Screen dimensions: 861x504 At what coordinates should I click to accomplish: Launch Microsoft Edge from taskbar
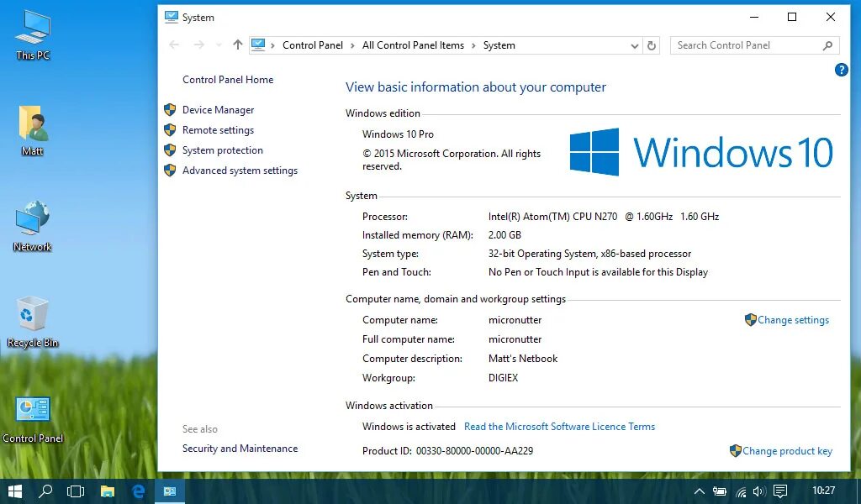(139, 491)
